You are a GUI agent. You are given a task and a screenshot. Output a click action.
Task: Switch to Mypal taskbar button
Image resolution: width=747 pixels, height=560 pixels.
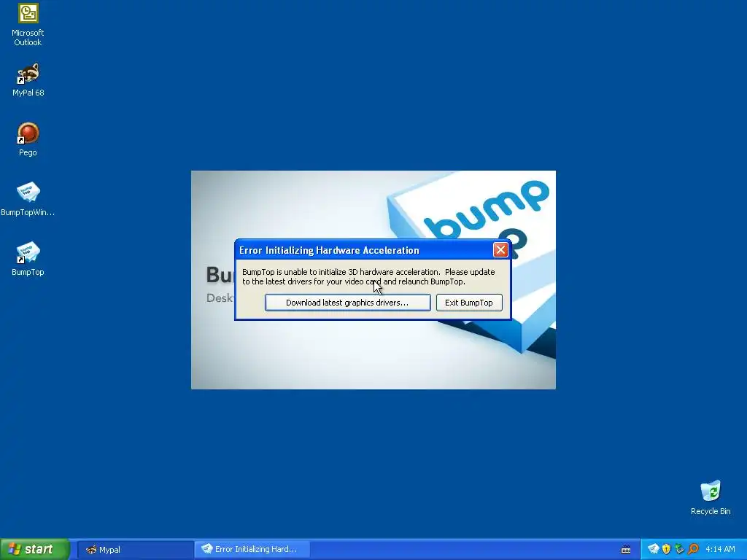(x=135, y=550)
